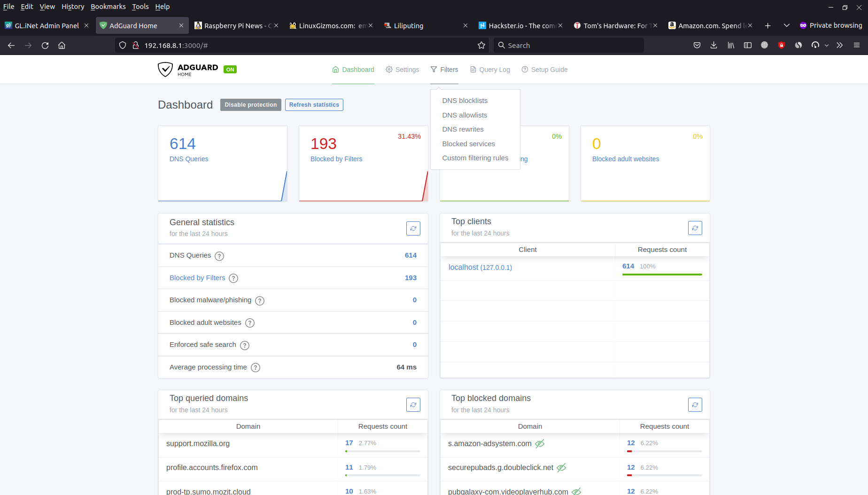Image resolution: width=868 pixels, height=495 pixels.
Task: Open the Bookmarks menu
Action: (x=108, y=7)
